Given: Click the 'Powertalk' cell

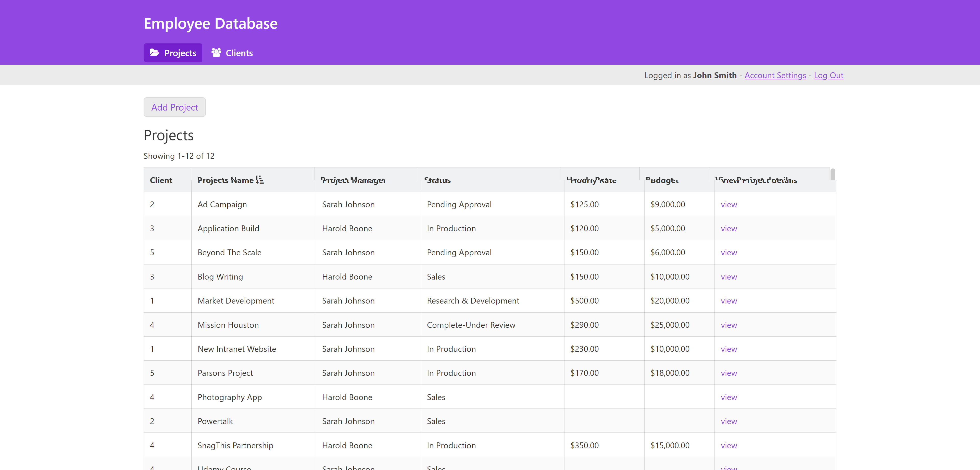Looking at the screenshot, I should pyautogui.click(x=253, y=421).
